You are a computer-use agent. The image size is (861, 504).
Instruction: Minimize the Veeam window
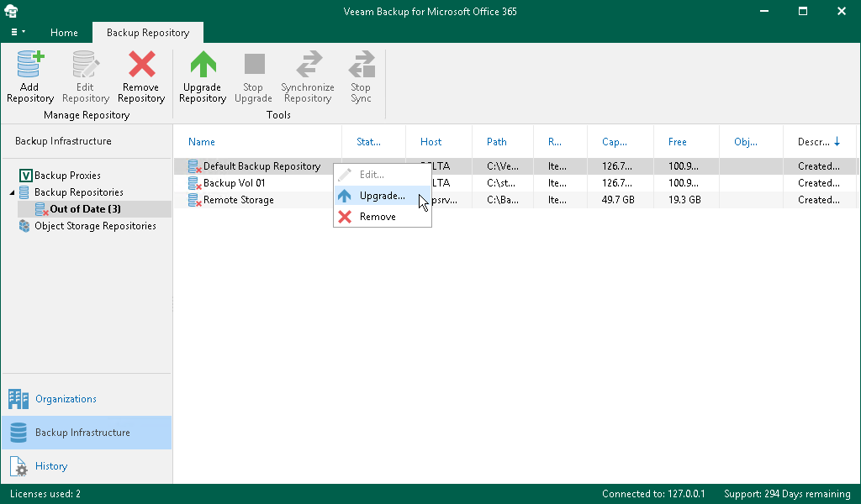tap(763, 11)
